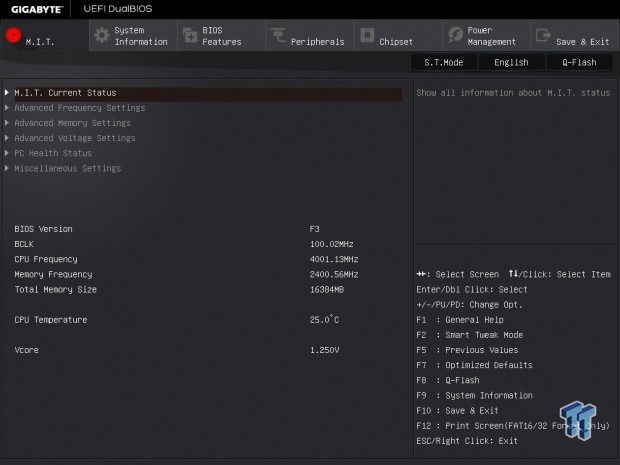The height and width of the screenshot is (465, 620).
Task: Expand arrow beside Advanced Voltage Settings
Action: [x=7, y=138]
